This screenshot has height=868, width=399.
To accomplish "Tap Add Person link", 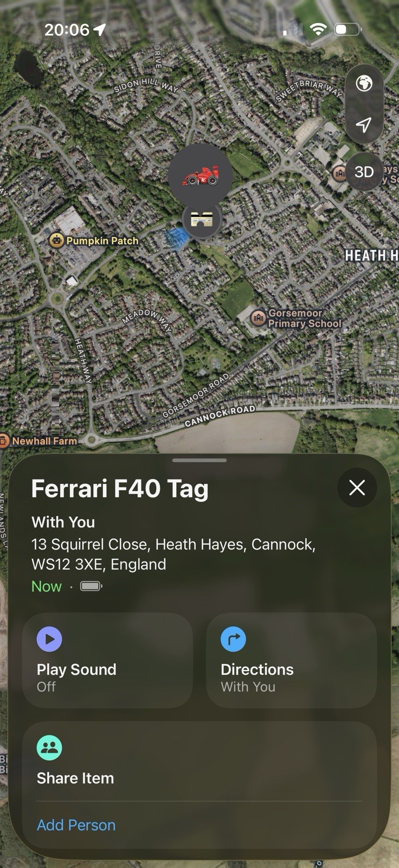I will pos(76,825).
